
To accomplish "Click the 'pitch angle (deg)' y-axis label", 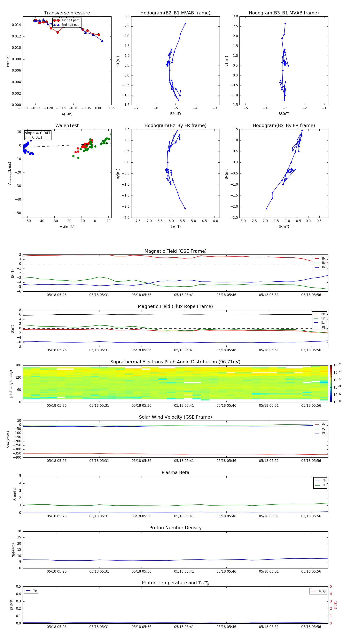I will pos(11,384).
